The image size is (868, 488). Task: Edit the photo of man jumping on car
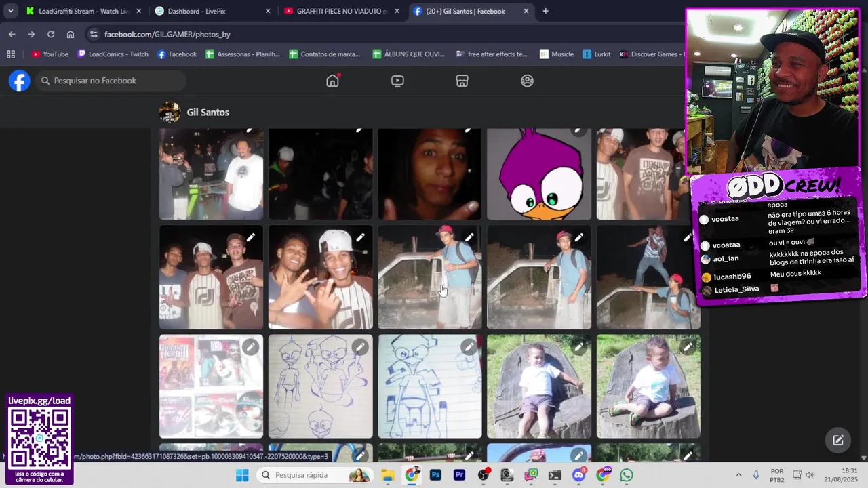pos(688,237)
